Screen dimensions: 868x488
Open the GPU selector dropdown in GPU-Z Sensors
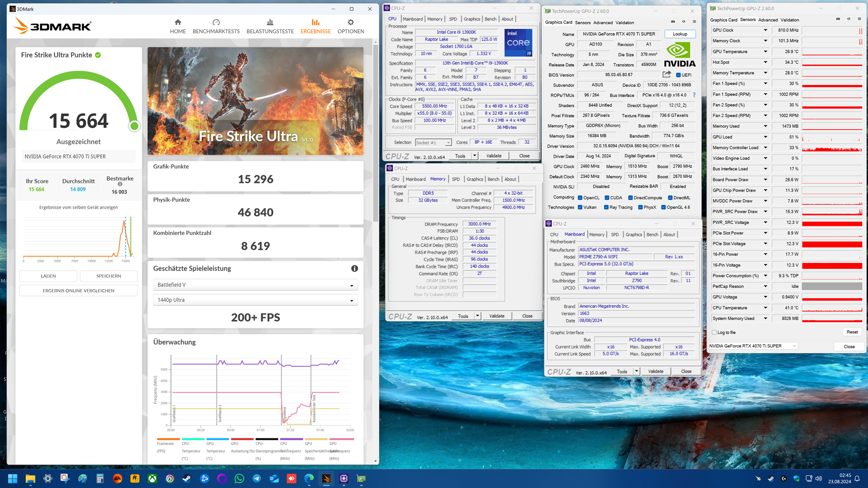(x=752, y=346)
